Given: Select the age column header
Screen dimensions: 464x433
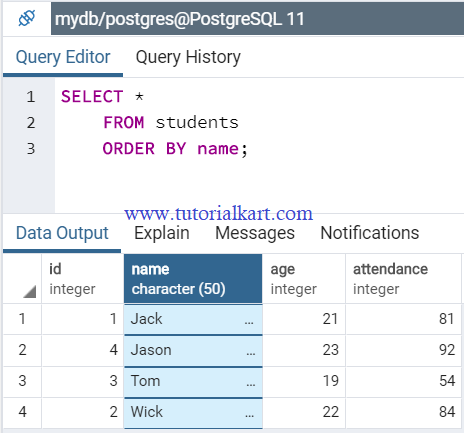Looking at the screenshot, I should [304, 279].
